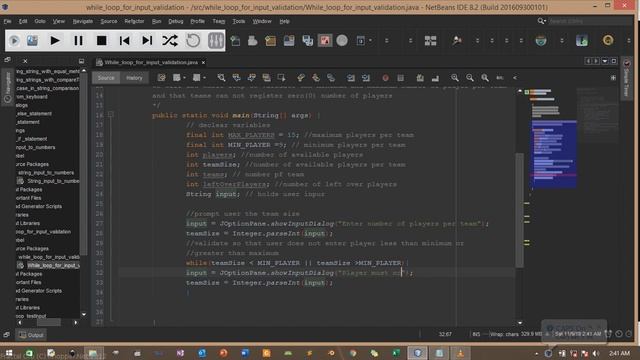Focus the Search field in the menu bar
This screenshot has height=360, width=640.
(590, 21)
